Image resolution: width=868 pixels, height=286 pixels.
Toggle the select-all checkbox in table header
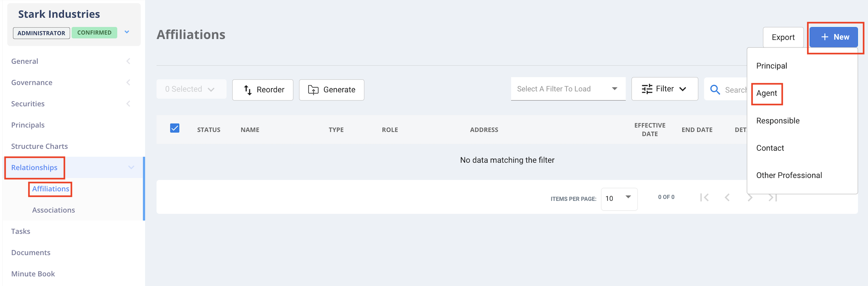click(175, 128)
